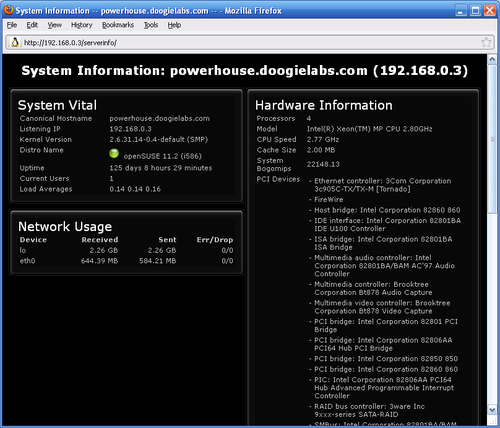Click bogomips value 22148.13
Screen dimensions: 500x428
tap(323, 164)
